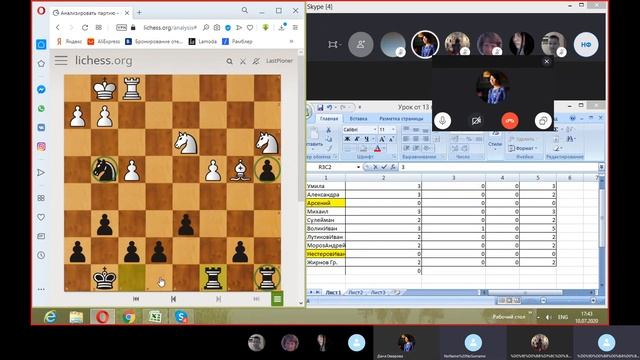Expand more bookmarks chevron in Opera
Image resolution: width=640 pixels, height=360 pixels.
[x=291, y=41]
